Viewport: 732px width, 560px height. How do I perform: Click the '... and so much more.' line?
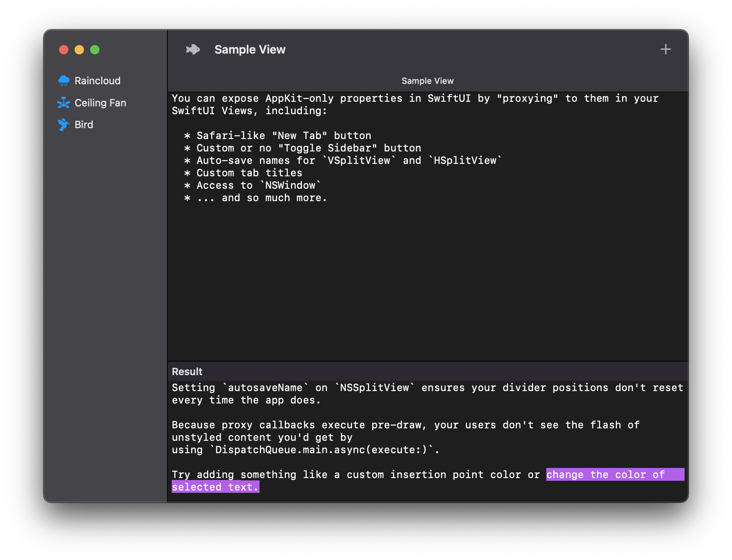255,198
